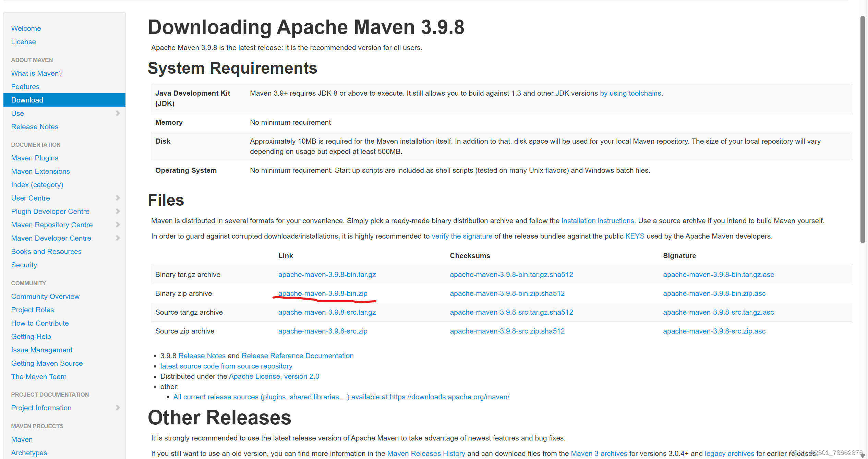
Task: Open How to Contribute page
Action: pyautogui.click(x=40, y=323)
